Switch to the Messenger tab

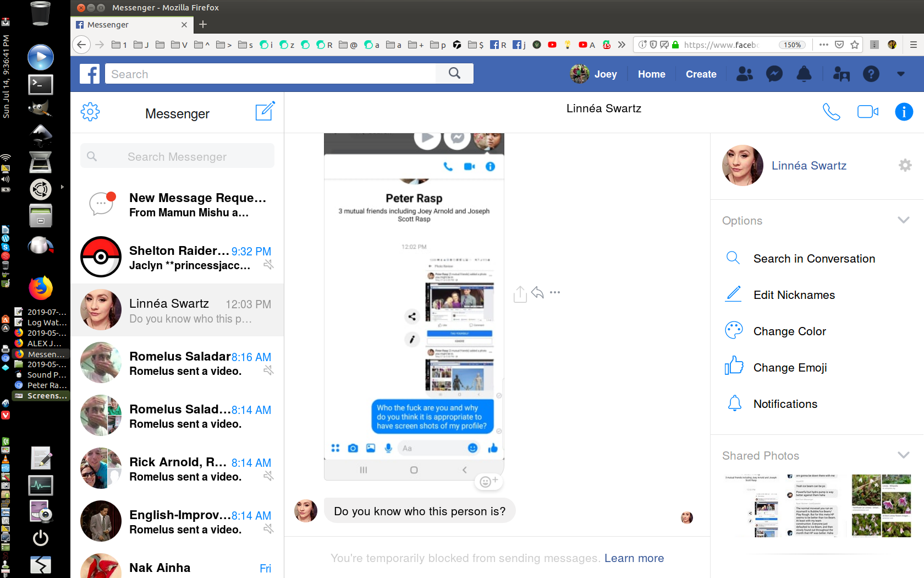132,24
